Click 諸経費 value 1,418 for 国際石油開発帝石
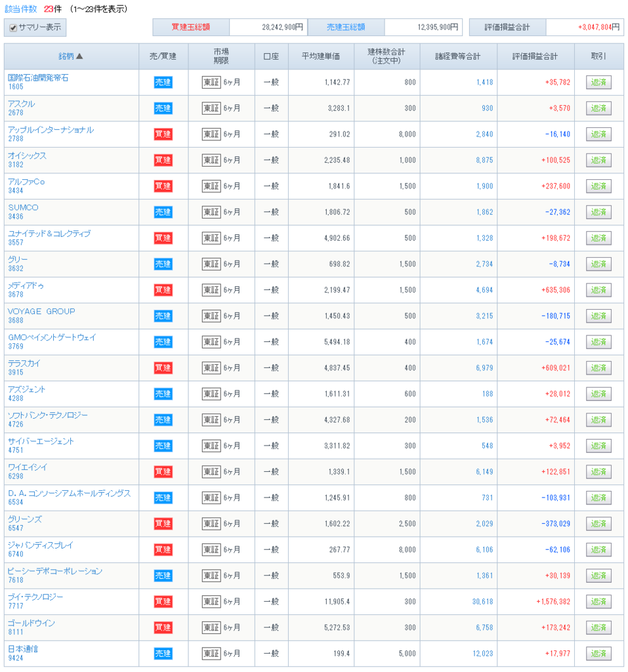The height and width of the screenshot is (672, 628). [x=485, y=82]
